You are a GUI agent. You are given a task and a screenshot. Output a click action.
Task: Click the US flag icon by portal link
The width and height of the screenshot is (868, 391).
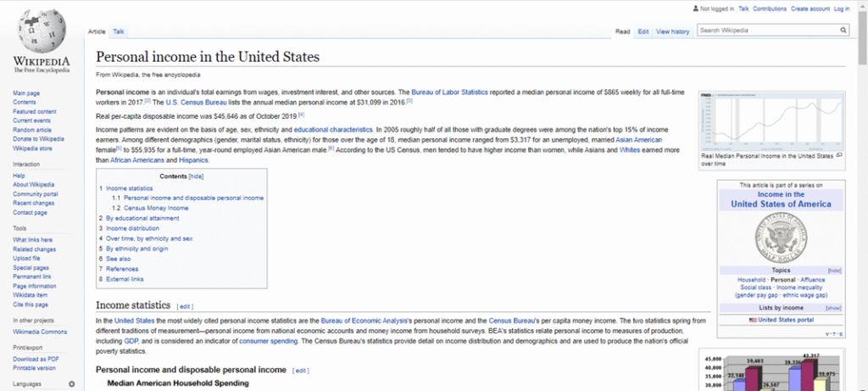753,320
